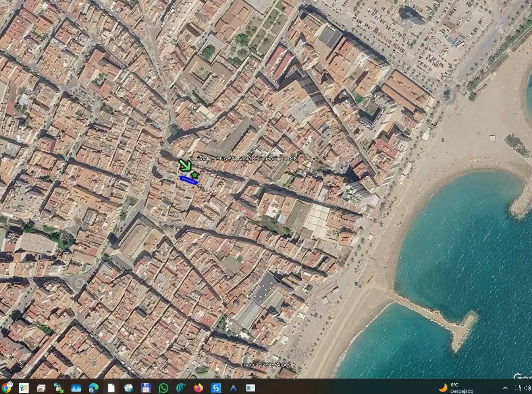Click the CL SANTA ANA, 28 VINAROS label
This screenshot has height=394, width=532.
click(244, 158)
